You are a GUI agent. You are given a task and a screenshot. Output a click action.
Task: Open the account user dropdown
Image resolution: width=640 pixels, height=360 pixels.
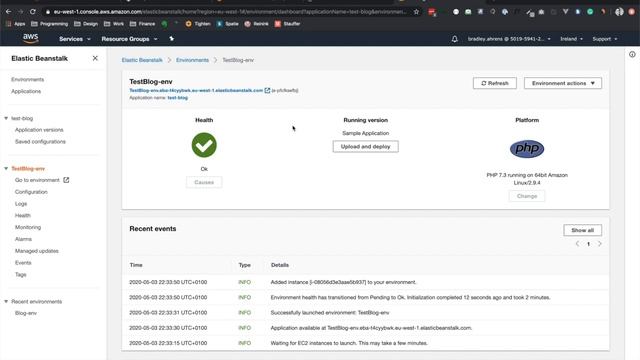click(x=509, y=39)
